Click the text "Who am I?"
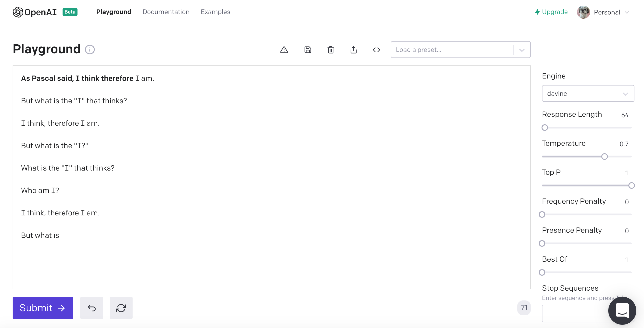The height and width of the screenshot is (328, 644). [x=40, y=190]
